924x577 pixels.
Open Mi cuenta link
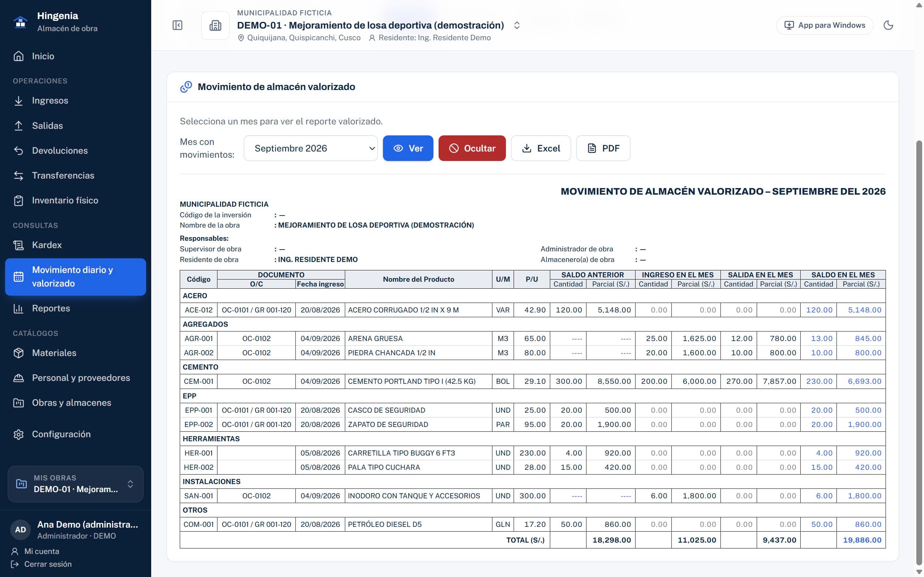36,551
